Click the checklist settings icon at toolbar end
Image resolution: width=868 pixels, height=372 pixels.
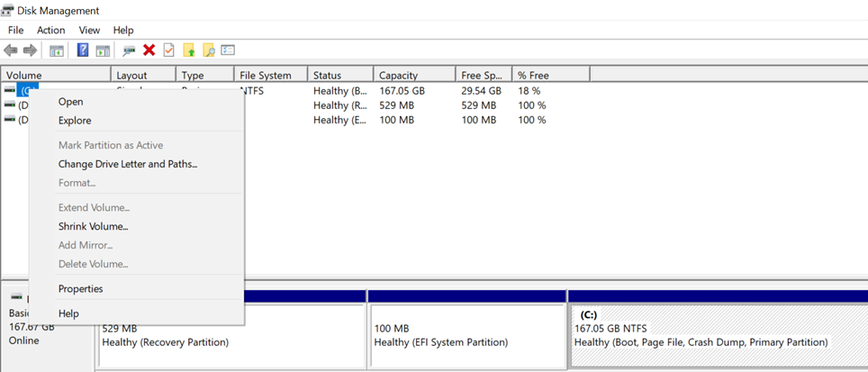click(x=229, y=50)
